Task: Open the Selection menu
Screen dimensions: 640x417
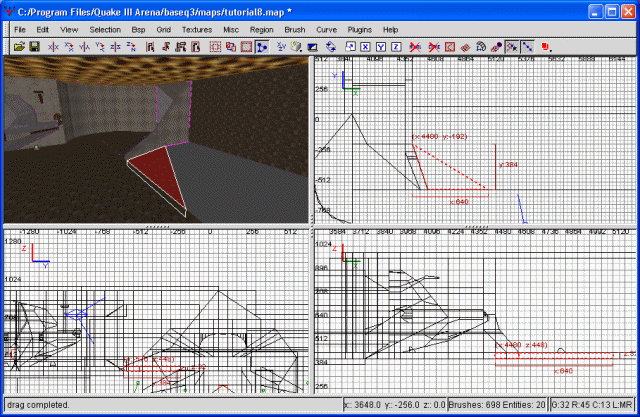Action: pos(105,29)
